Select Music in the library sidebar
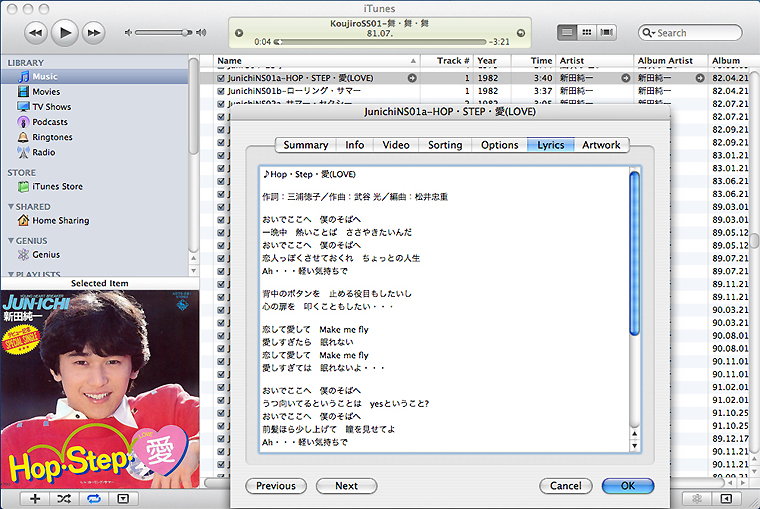The height and width of the screenshot is (509, 760). pos(94,77)
